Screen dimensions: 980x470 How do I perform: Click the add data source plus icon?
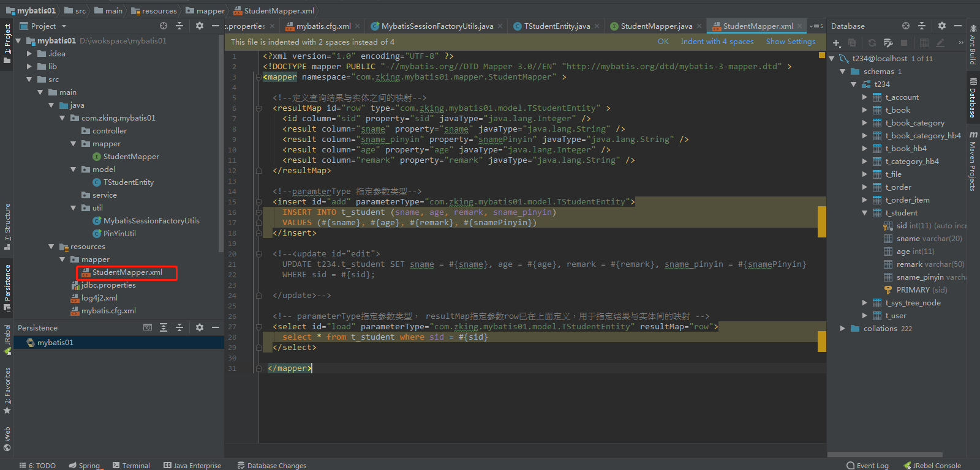(x=837, y=43)
